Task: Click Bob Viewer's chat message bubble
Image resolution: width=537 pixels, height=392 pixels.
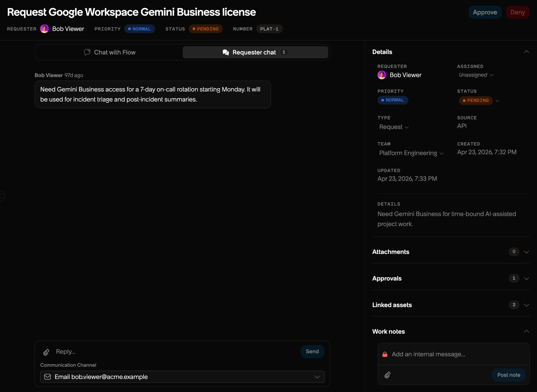Action: pyautogui.click(x=153, y=95)
